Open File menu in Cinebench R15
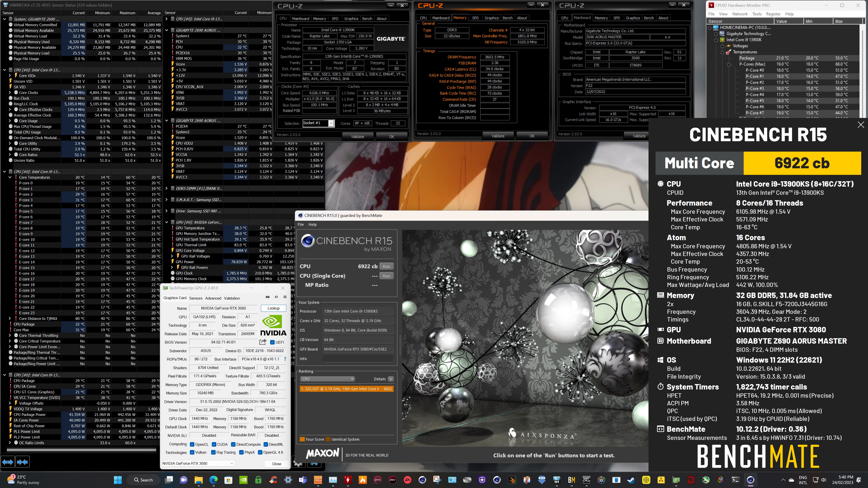 pos(301,224)
